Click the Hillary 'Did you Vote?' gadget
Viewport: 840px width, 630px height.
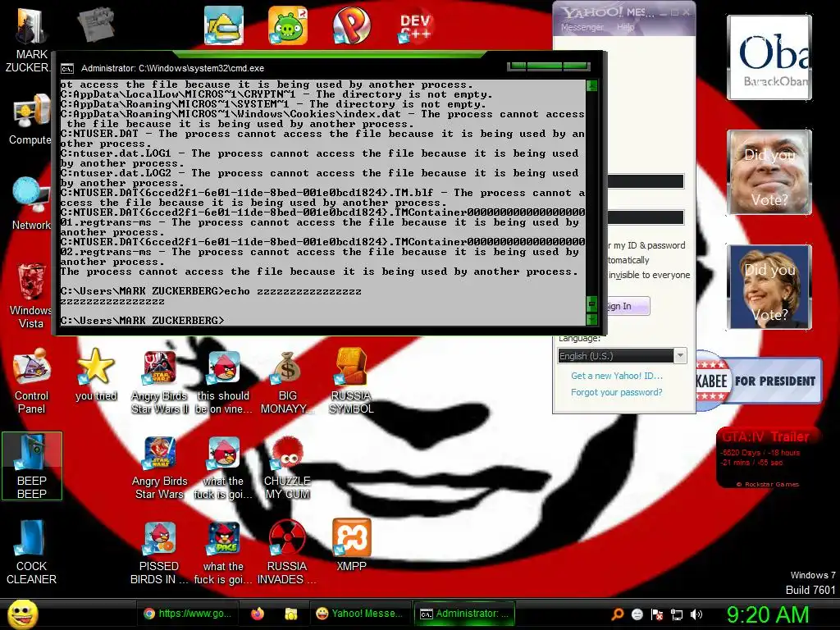pos(769,287)
